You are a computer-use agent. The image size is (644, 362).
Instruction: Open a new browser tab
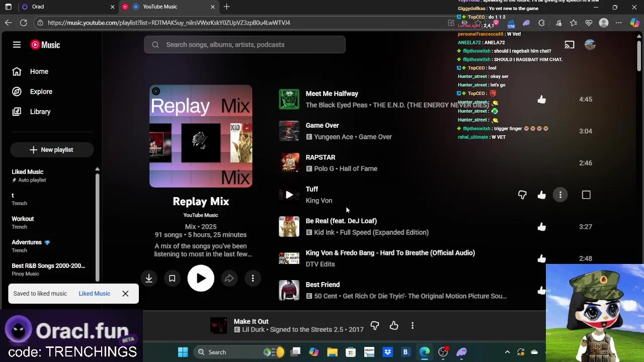click(x=226, y=7)
